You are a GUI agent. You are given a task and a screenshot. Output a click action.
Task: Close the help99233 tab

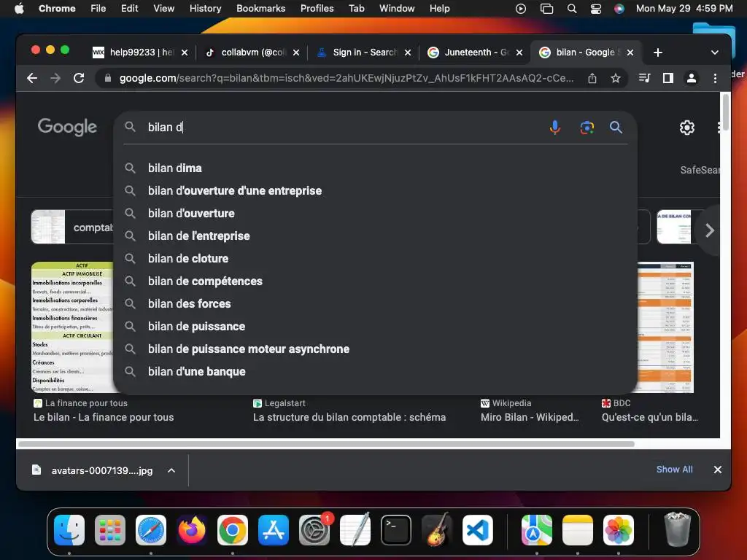click(x=185, y=52)
